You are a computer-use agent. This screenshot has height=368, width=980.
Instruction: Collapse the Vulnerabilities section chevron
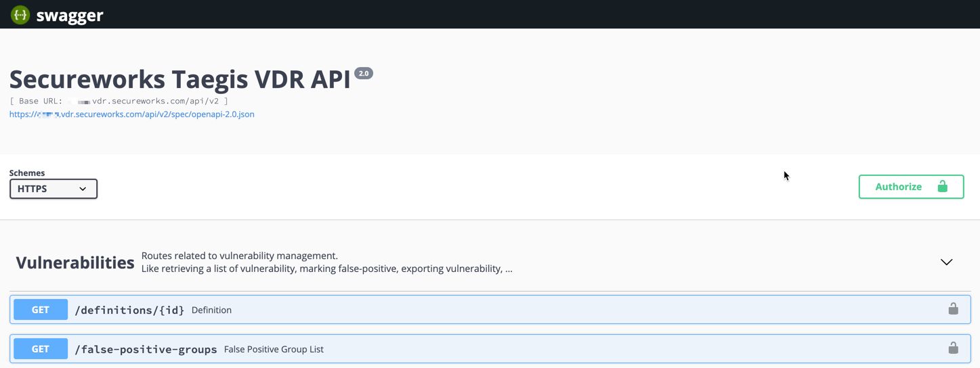point(946,262)
